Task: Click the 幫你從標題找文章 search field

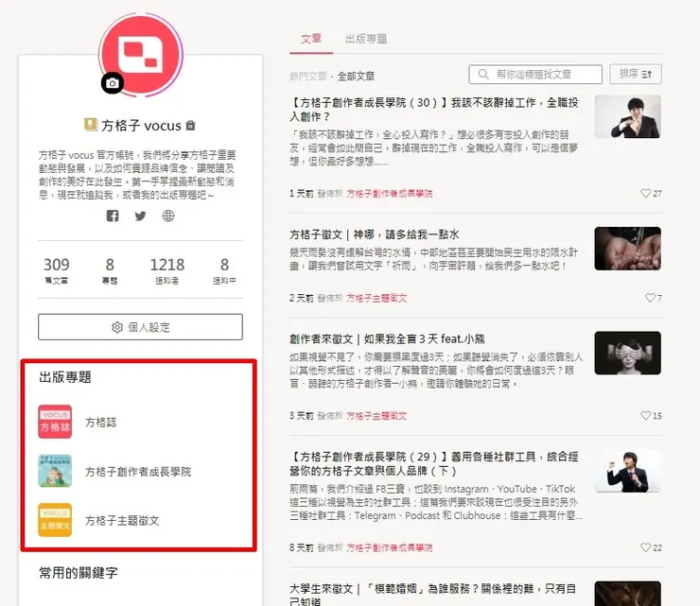Action: point(535,74)
